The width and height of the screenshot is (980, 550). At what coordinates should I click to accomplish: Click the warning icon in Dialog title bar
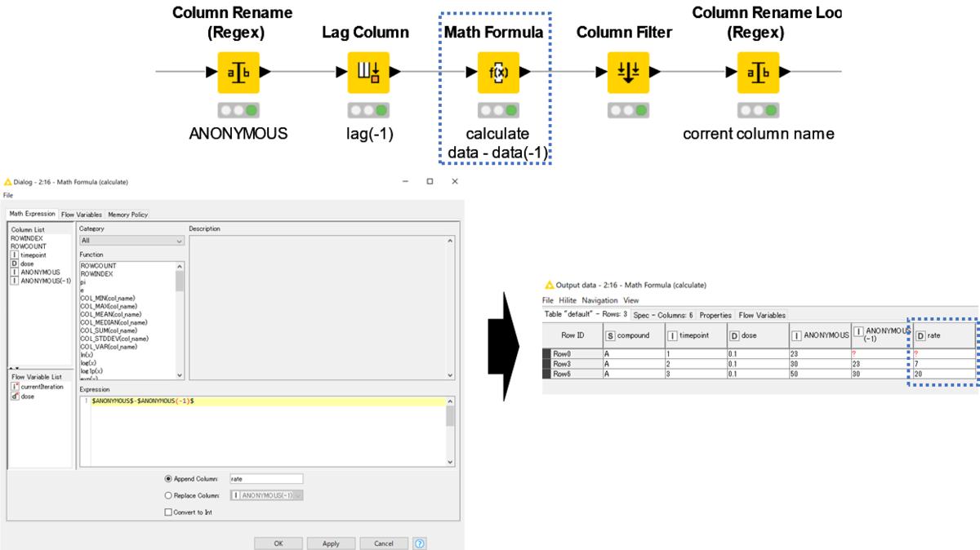pos(8,182)
